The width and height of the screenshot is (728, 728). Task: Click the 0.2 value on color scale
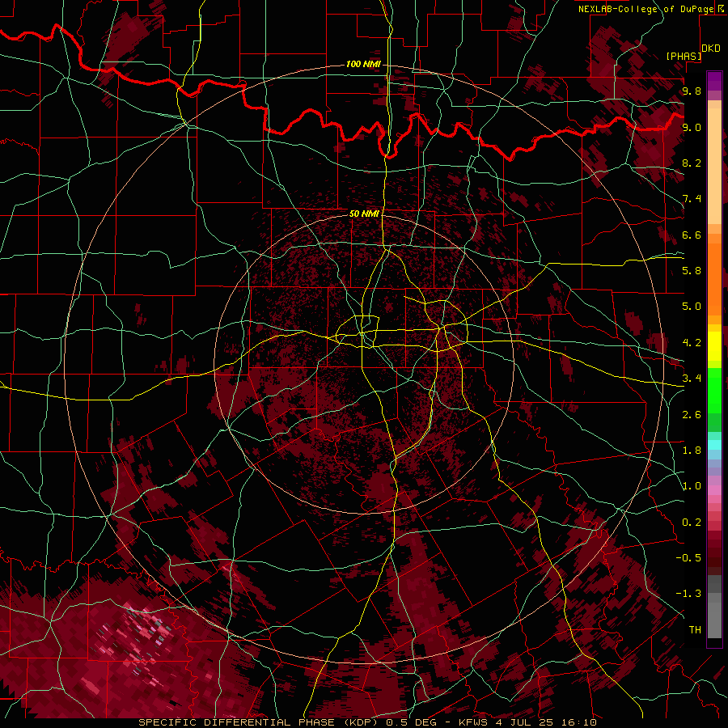click(x=692, y=523)
